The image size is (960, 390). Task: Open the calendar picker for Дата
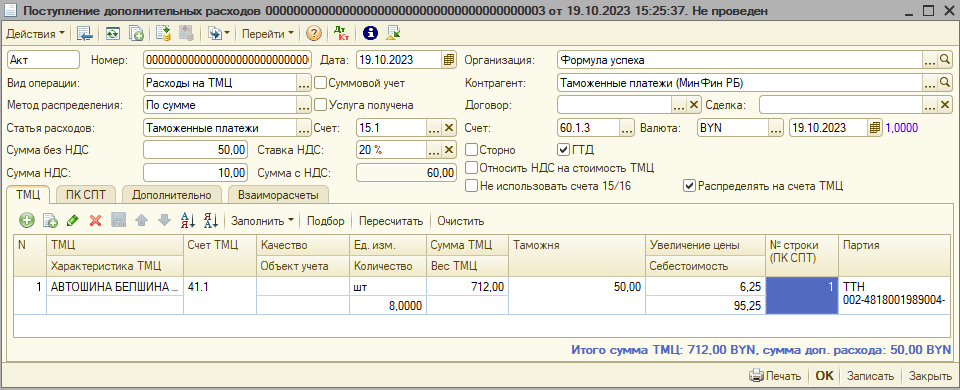pos(449,59)
